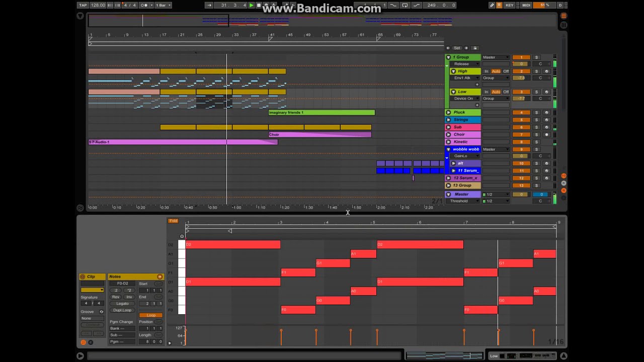Viewport: 644px width, 362px height.
Task: Click the TAP tempo button
Action: point(83,5)
